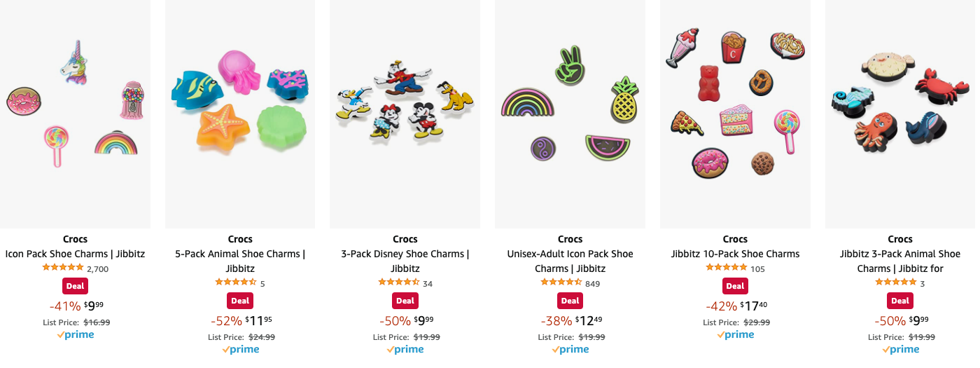Click the Deal badge above the $17.40 price
This screenshot has height=368, width=980.
(x=735, y=286)
